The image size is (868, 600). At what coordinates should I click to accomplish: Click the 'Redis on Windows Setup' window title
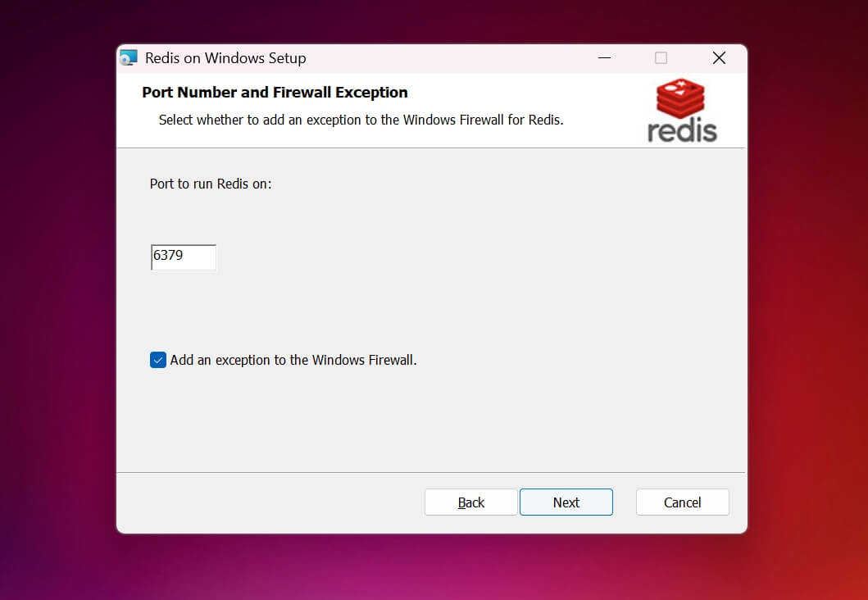click(x=225, y=58)
